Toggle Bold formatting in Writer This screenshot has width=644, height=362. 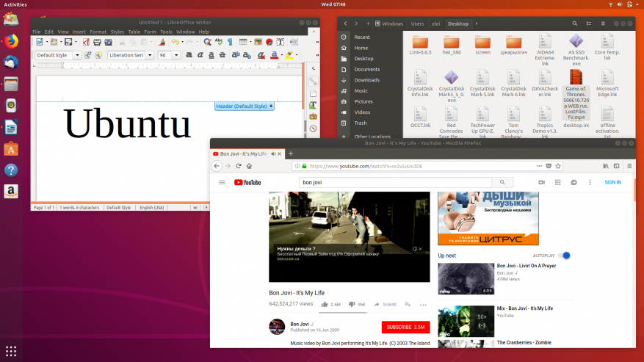pyautogui.click(x=189, y=55)
